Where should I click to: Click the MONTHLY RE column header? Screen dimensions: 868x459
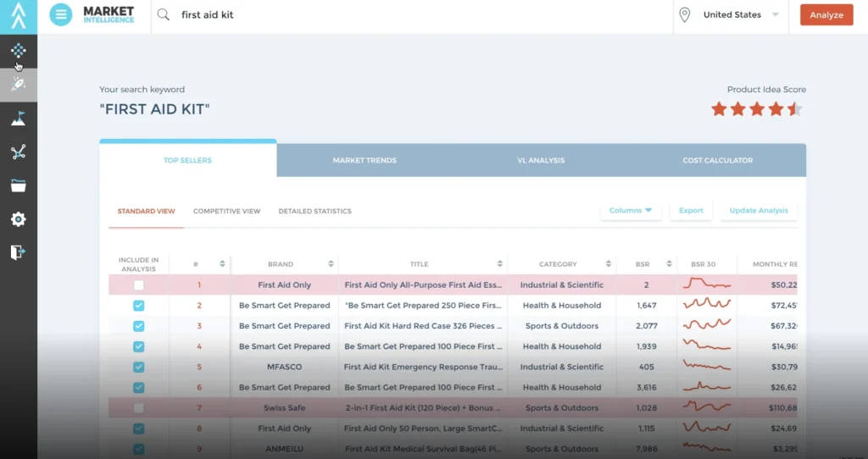[x=775, y=264]
